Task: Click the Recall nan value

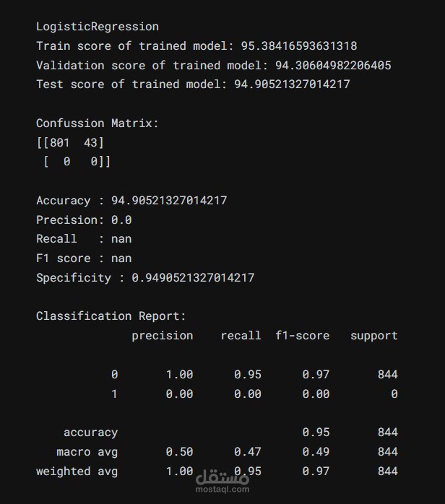Action: (121, 239)
